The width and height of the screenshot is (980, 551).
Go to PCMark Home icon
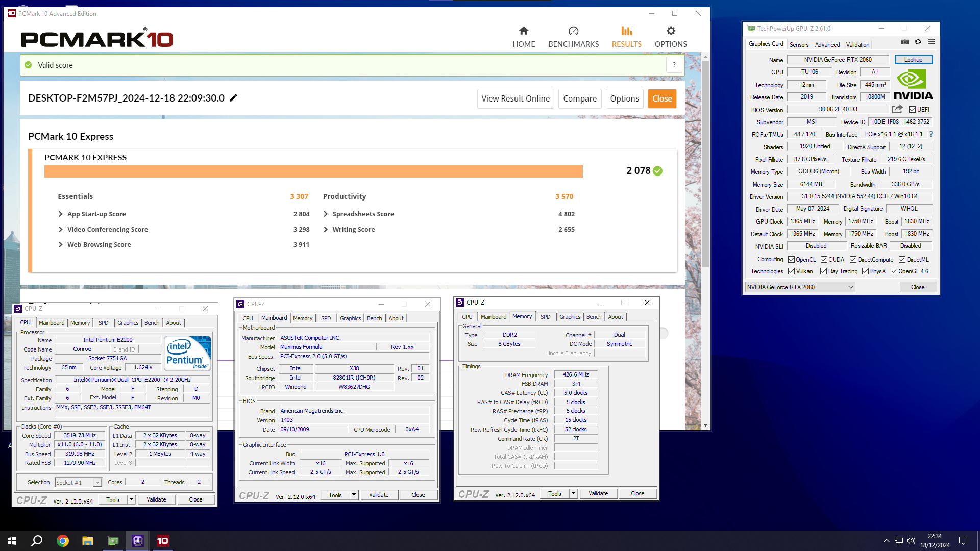(x=524, y=31)
